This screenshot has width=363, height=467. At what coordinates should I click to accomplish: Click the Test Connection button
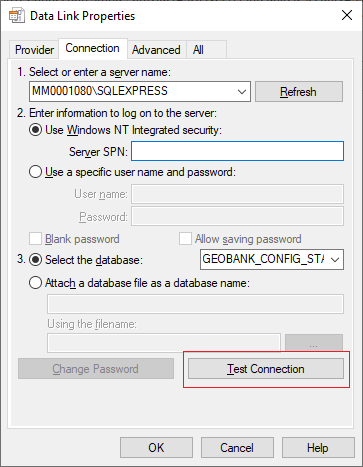tap(266, 369)
